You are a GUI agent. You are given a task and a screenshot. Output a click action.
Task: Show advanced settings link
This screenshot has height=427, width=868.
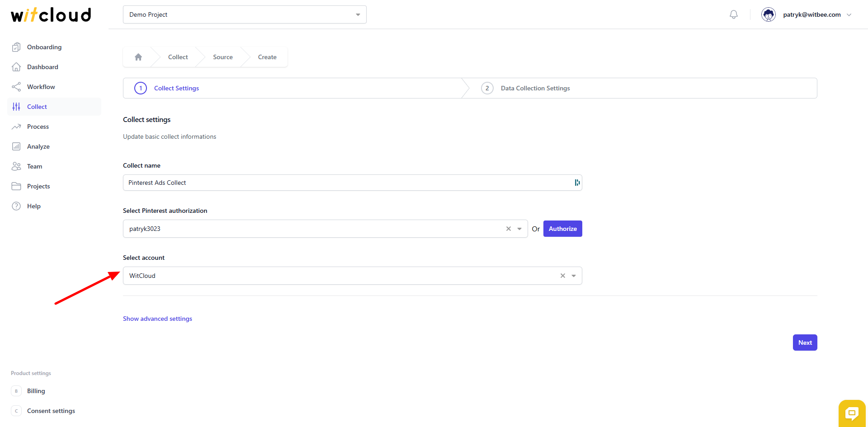coord(157,319)
